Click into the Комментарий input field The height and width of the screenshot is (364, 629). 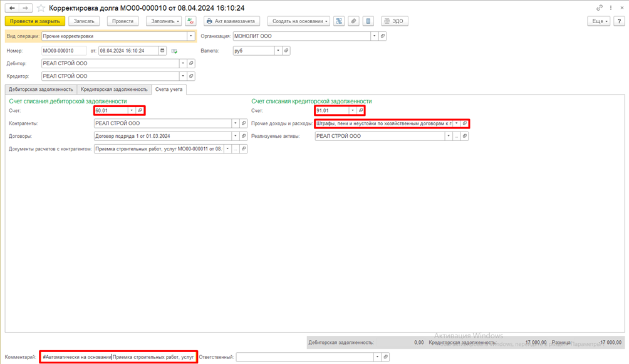click(x=118, y=357)
